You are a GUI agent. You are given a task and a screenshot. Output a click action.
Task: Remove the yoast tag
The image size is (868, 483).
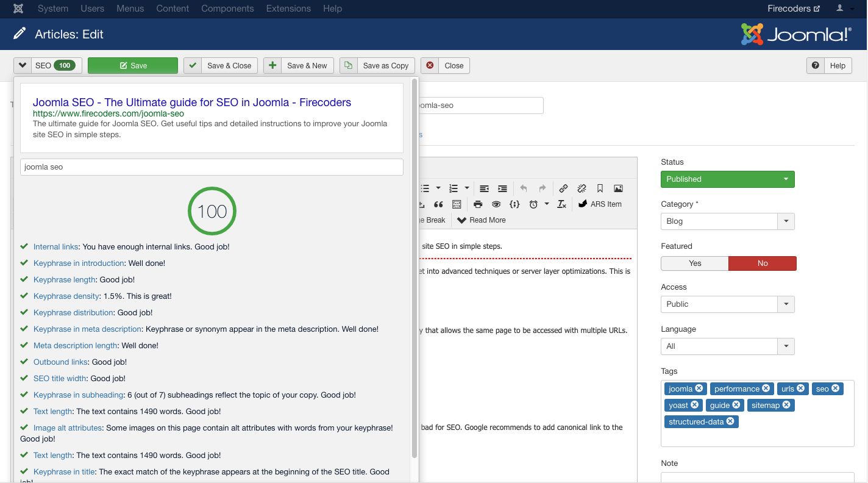tap(694, 405)
